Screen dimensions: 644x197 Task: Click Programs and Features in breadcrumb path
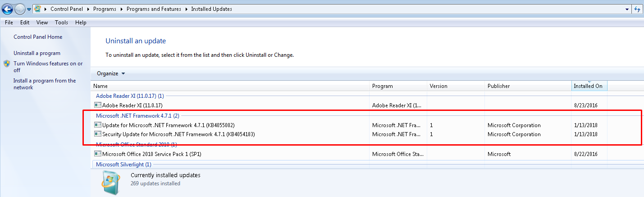click(x=154, y=9)
